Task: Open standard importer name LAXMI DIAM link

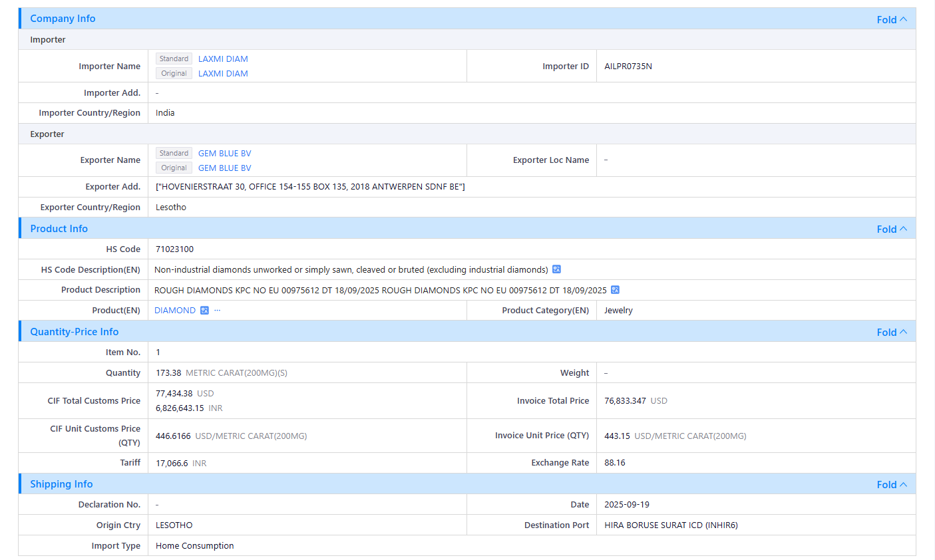Action: [x=223, y=59]
